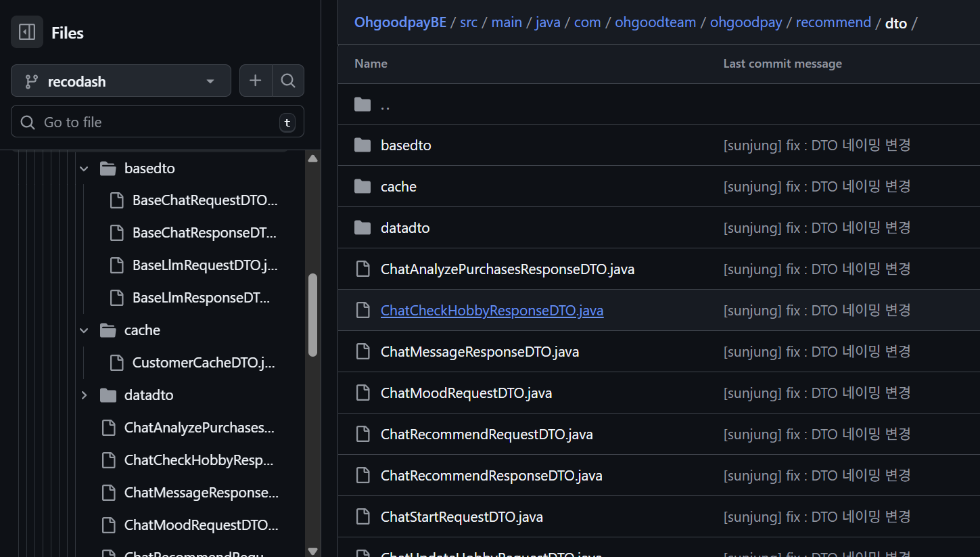The image size is (980, 557).
Task: Go to parent directory row
Action: tap(385, 105)
